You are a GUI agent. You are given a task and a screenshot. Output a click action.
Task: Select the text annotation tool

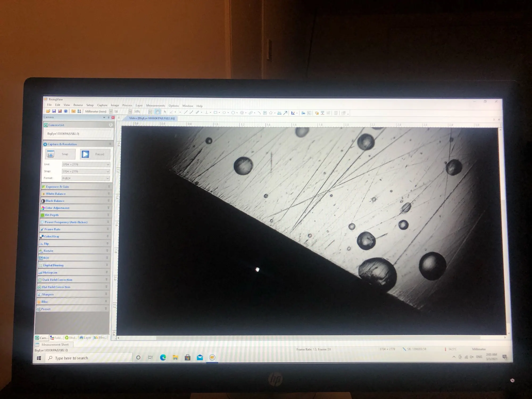click(265, 113)
